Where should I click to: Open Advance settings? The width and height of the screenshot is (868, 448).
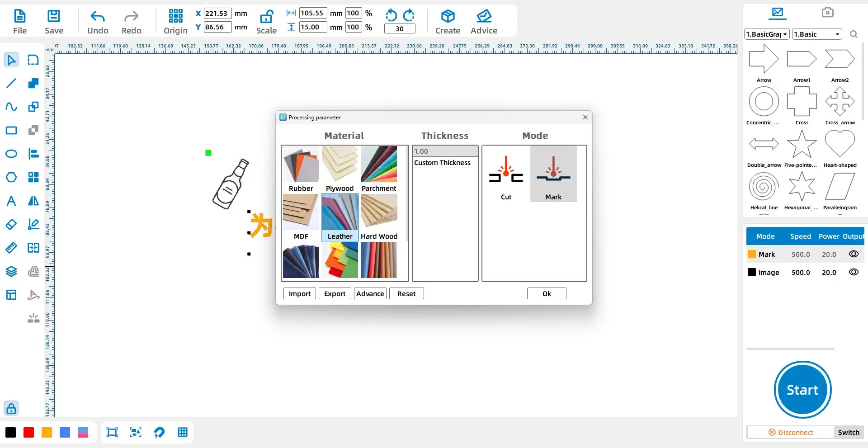pyautogui.click(x=370, y=294)
